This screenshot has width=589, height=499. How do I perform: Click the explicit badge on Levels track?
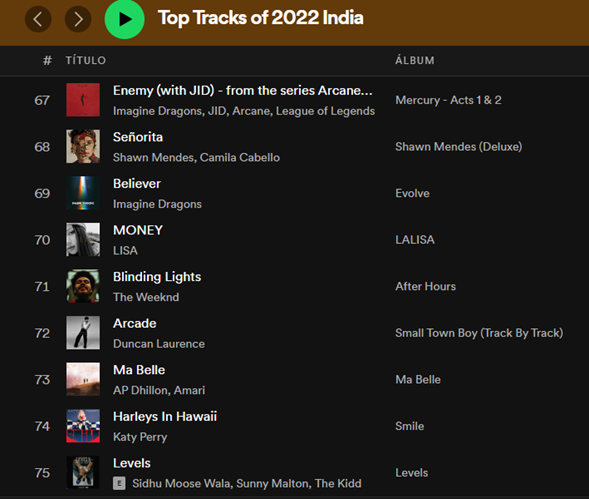point(119,483)
